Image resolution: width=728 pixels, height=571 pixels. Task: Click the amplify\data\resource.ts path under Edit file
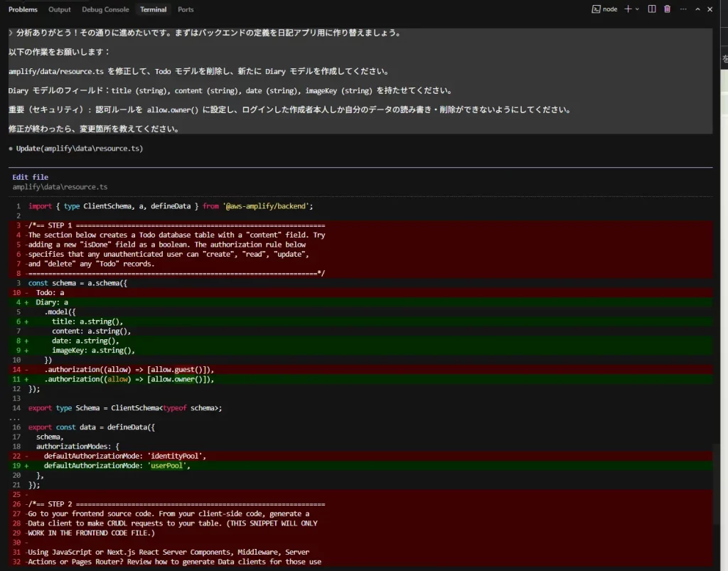pyautogui.click(x=60, y=187)
